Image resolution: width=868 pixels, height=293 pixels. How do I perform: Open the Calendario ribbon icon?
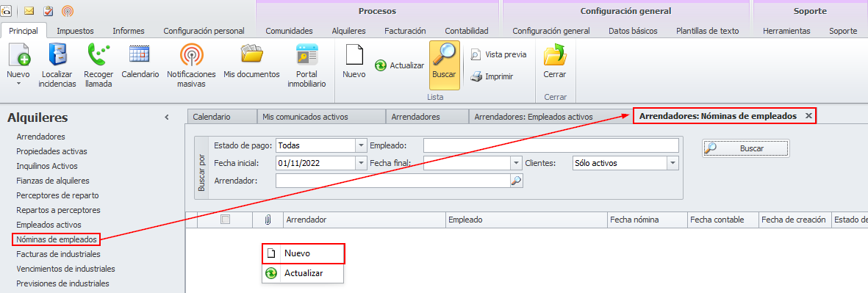click(x=140, y=61)
